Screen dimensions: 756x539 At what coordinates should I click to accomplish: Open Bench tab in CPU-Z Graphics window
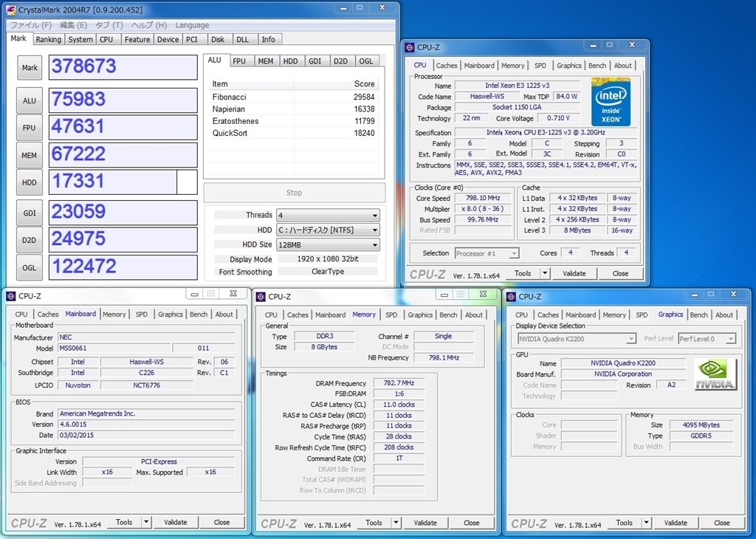698,315
